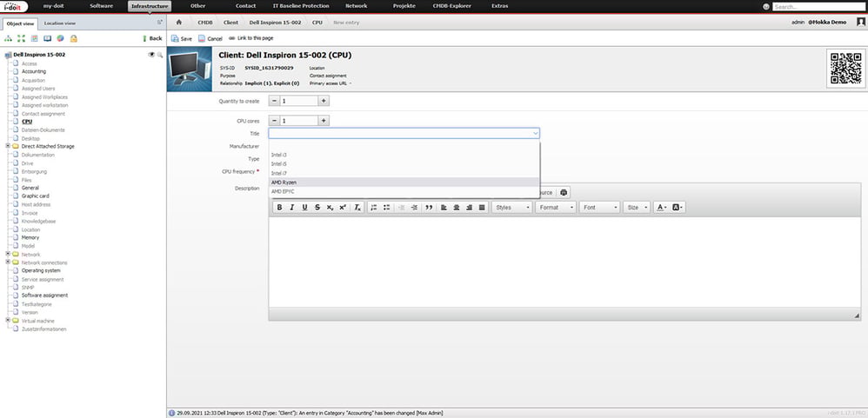Click the increase indent icon

(414, 208)
